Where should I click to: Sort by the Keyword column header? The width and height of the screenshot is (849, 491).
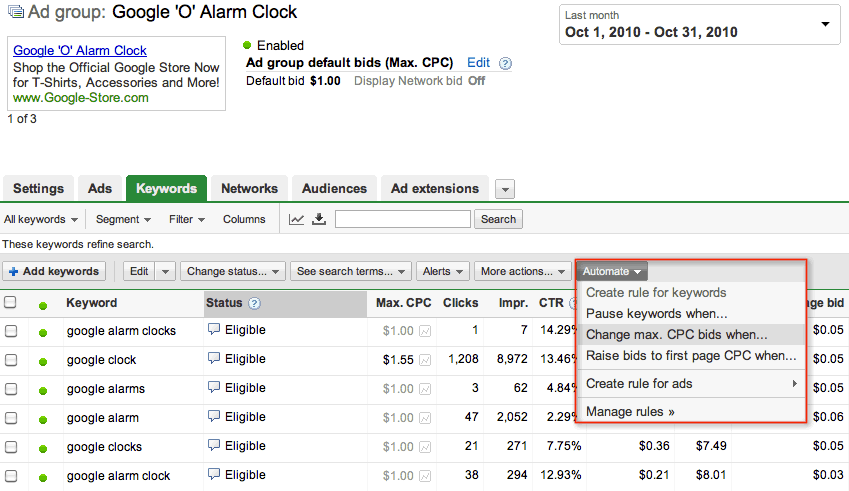point(92,303)
